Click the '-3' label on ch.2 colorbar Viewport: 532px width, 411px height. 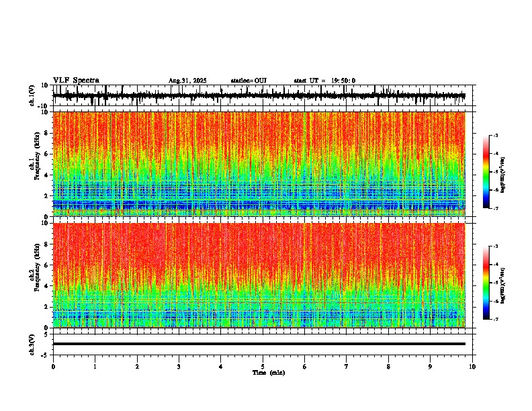tap(495, 246)
